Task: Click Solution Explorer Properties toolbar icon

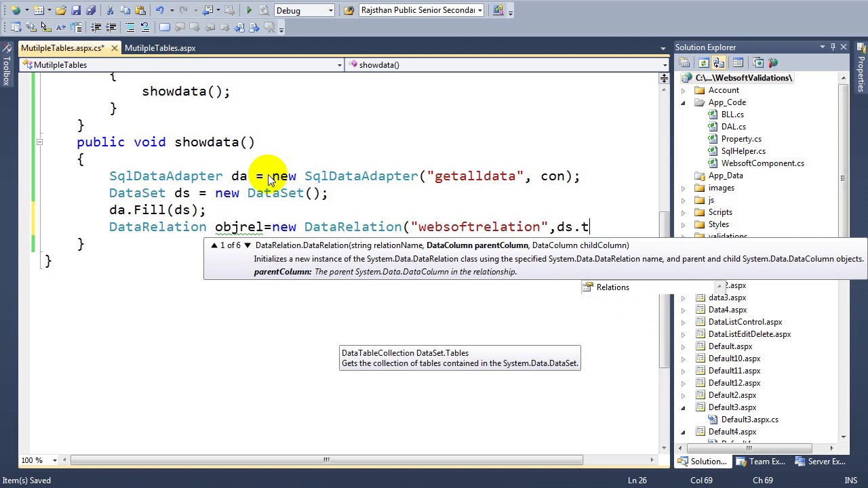Action: click(685, 62)
